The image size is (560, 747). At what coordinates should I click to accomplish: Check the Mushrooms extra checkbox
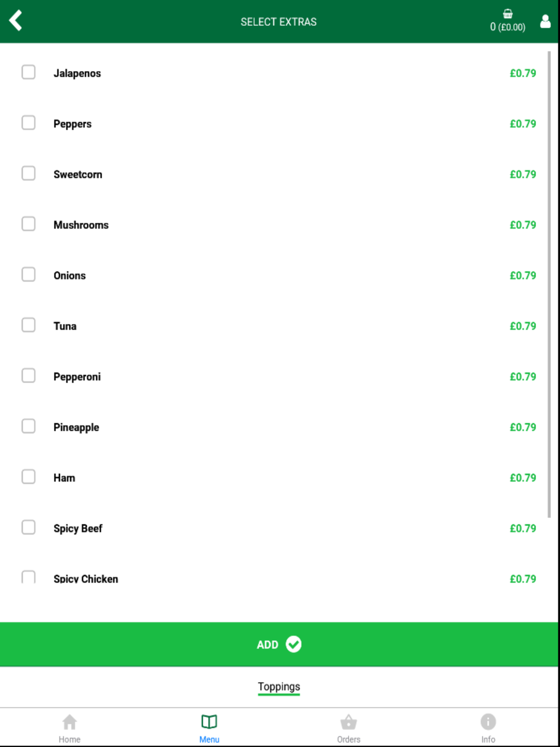tap(29, 224)
